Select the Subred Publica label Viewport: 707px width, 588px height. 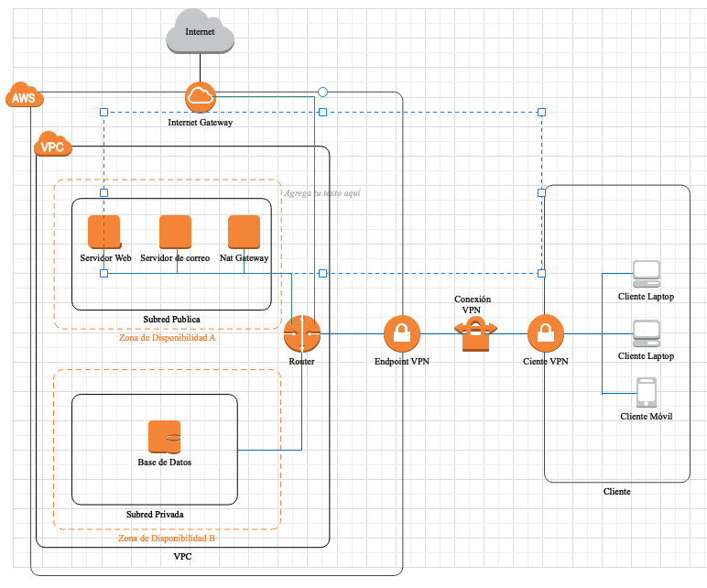coord(171,320)
